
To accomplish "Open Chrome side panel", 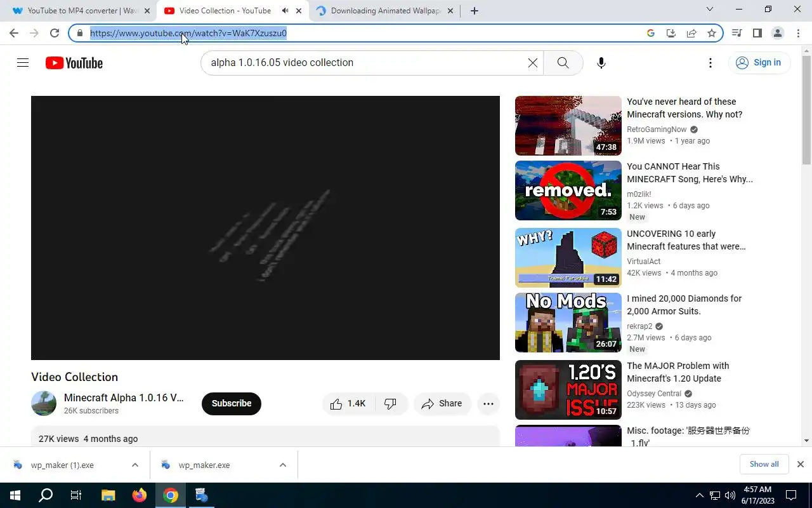I will [757, 33].
